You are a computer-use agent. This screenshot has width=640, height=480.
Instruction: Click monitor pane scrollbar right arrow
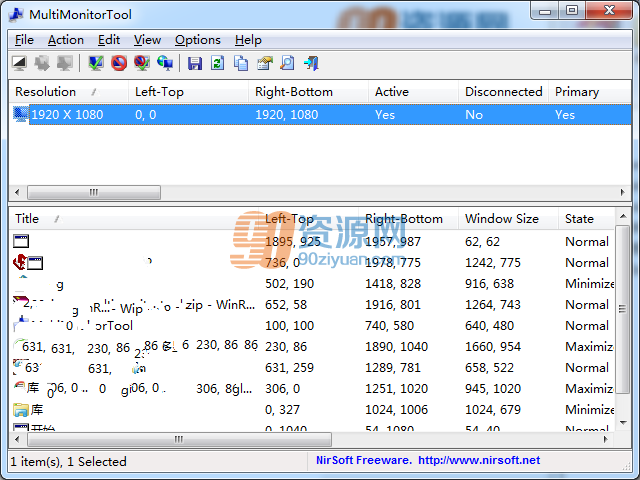click(622, 192)
